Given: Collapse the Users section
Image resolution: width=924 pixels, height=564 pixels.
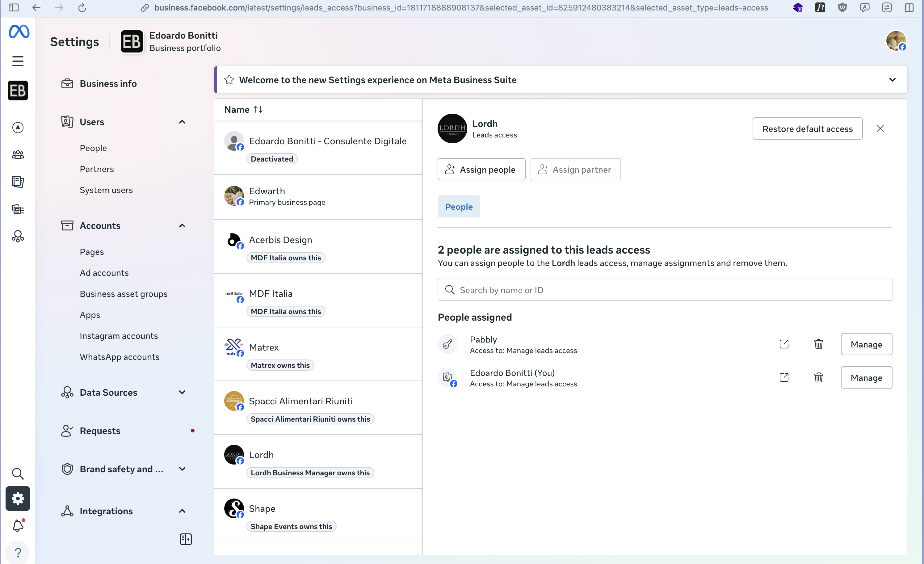Looking at the screenshot, I should coord(182,122).
